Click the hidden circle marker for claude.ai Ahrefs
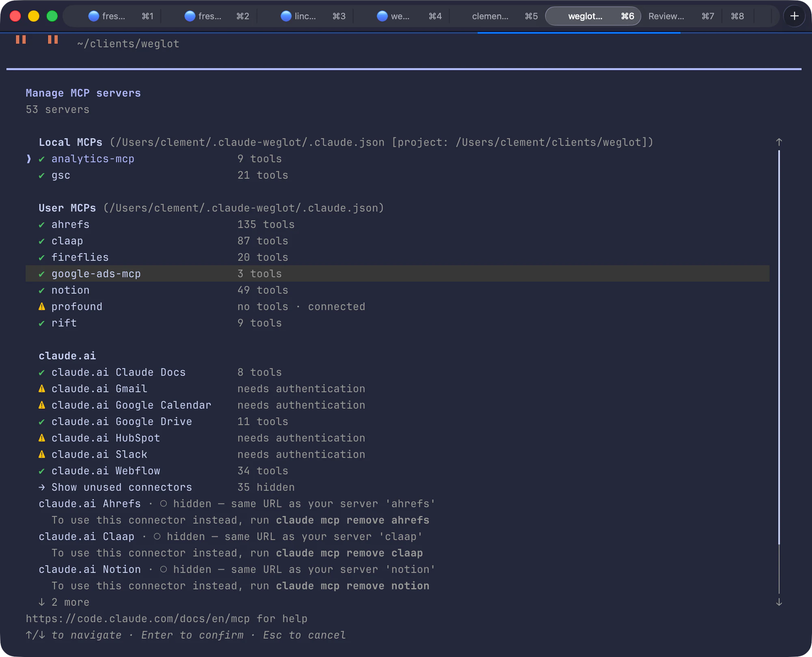 (x=164, y=504)
